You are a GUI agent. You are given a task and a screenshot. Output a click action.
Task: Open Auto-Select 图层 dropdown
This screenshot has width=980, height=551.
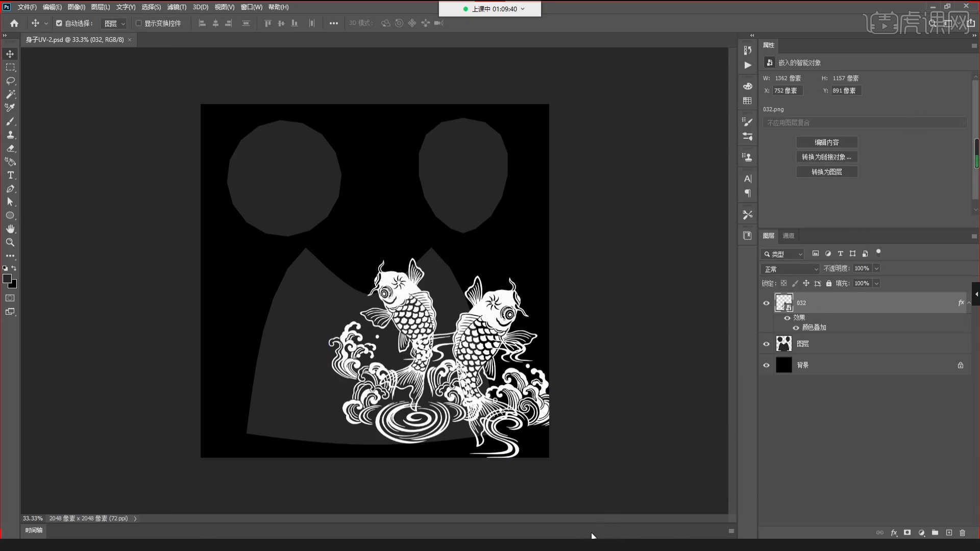coord(114,23)
